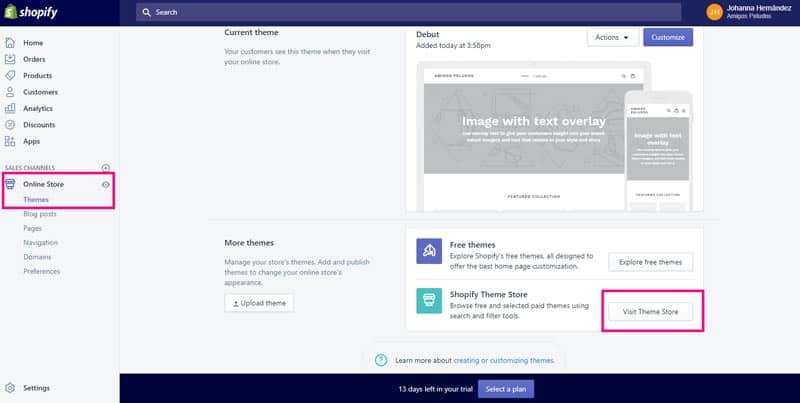Screen dimensions: 800x403
Task: Click Explore free themes button
Action: click(x=651, y=262)
